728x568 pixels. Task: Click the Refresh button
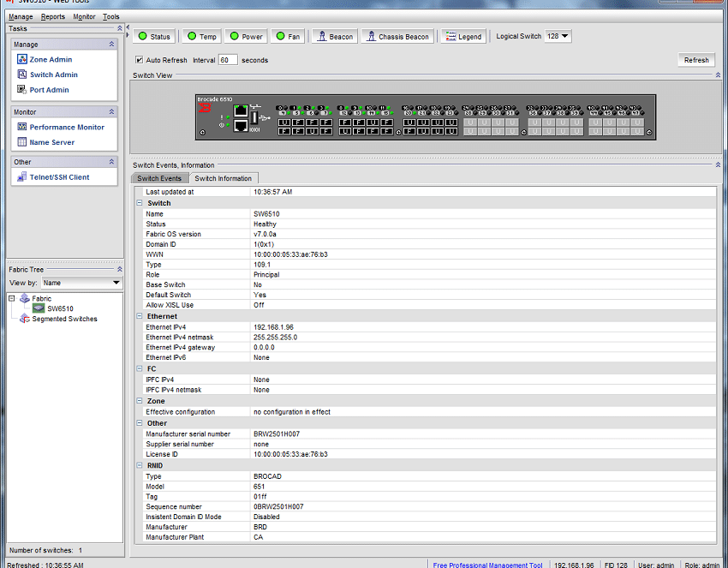(696, 60)
